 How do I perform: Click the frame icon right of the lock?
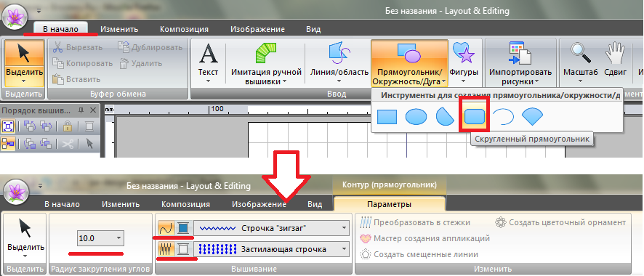[x=89, y=126]
